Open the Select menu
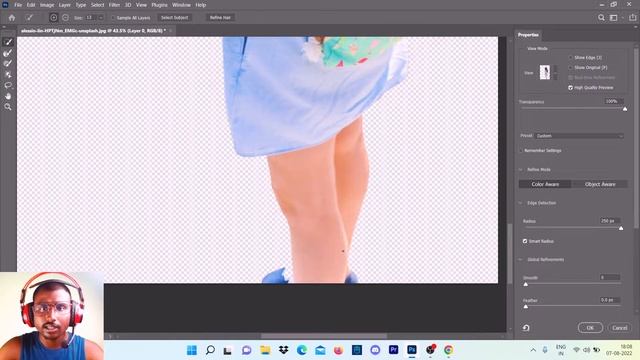Viewport: 640px width, 360px height. pos(97,5)
